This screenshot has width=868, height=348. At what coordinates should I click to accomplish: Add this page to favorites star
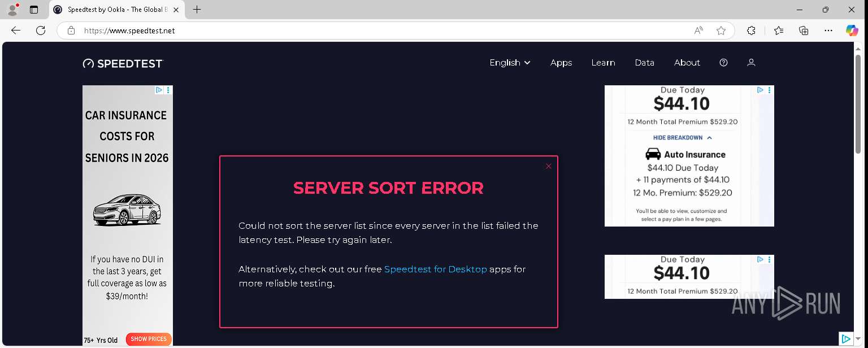tap(721, 31)
